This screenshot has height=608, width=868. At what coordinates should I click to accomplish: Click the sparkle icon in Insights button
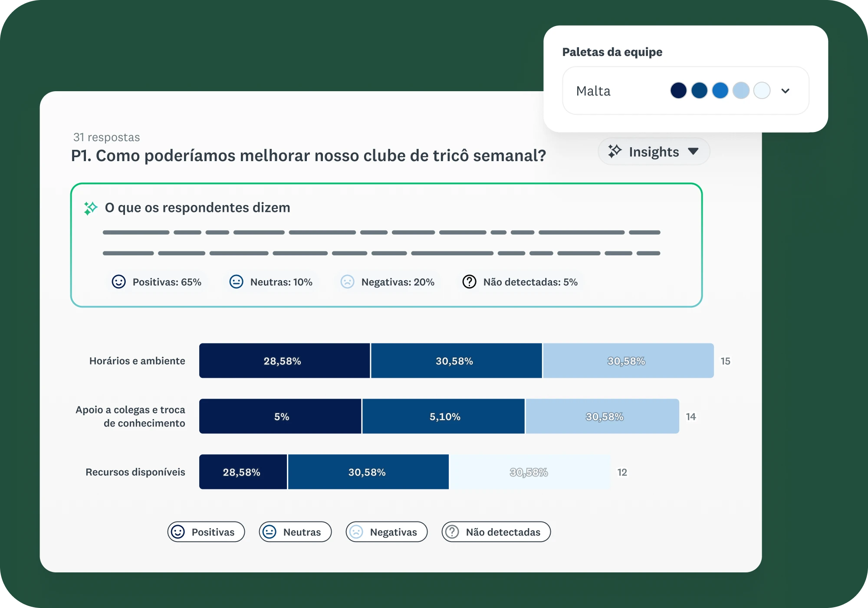coord(615,151)
